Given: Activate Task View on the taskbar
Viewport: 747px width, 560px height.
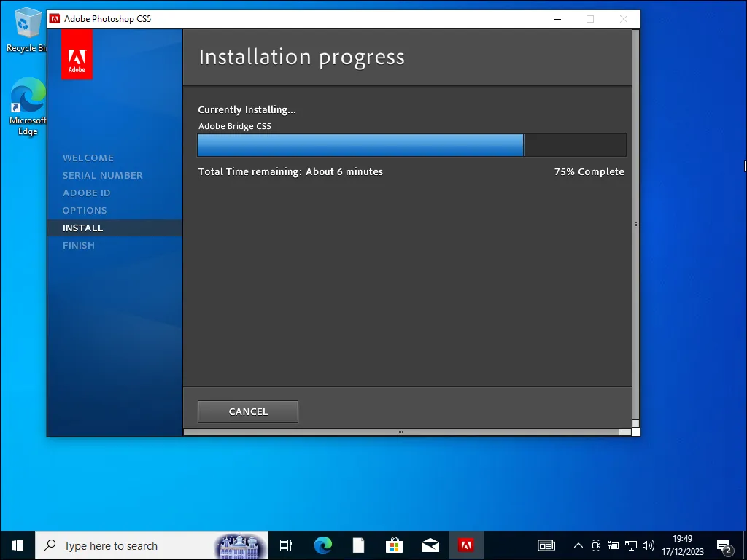Looking at the screenshot, I should point(285,545).
